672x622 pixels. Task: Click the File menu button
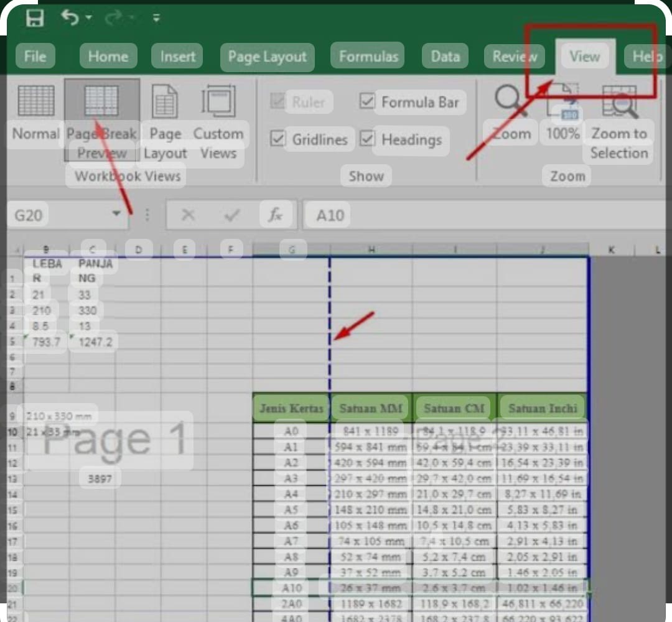[35, 56]
